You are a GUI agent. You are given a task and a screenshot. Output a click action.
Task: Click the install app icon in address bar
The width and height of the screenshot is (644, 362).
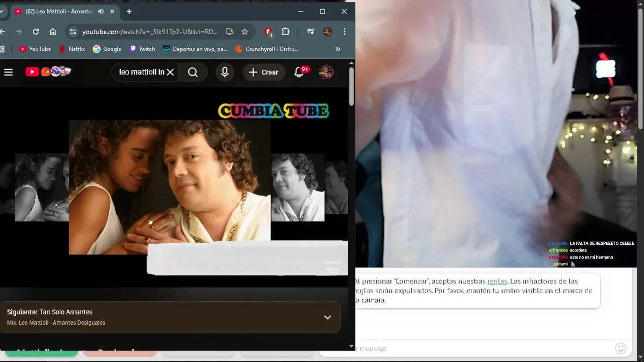click(229, 32)
